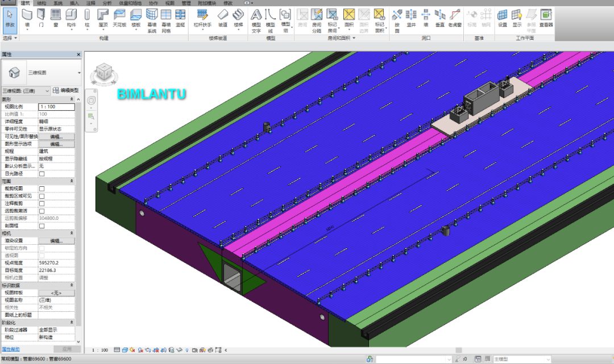Select the 幕墙系统 (Curtain System) tool

pos(152,20)
